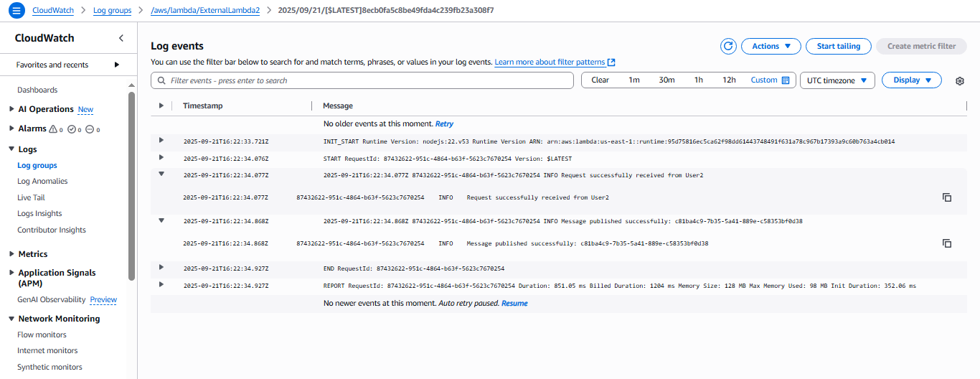Expand the Metrics section

(11, 254)
